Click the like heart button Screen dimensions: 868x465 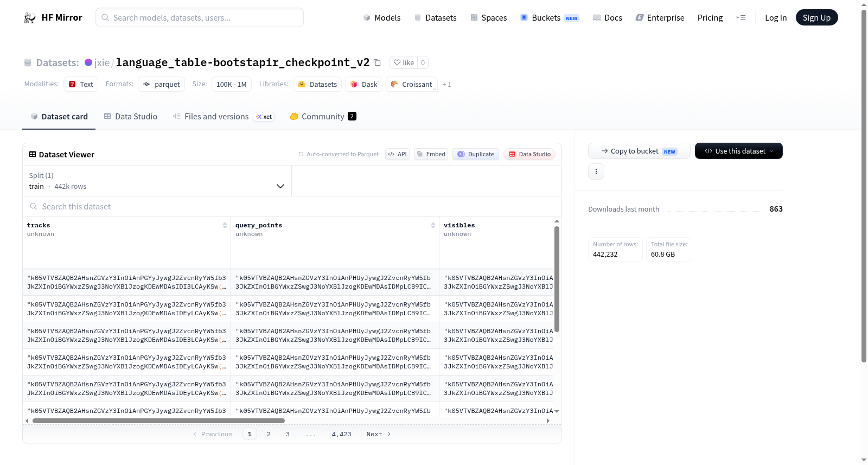pyautogui.click(x=404, y=63)
